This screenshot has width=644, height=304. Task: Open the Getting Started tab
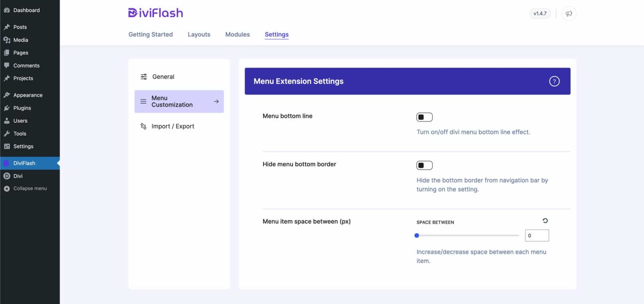pos(151,34)
